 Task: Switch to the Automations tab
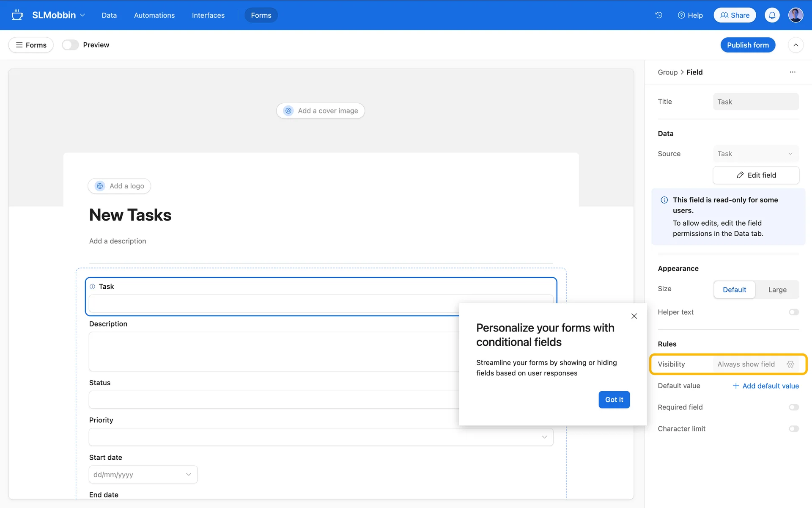pos(154,15)
